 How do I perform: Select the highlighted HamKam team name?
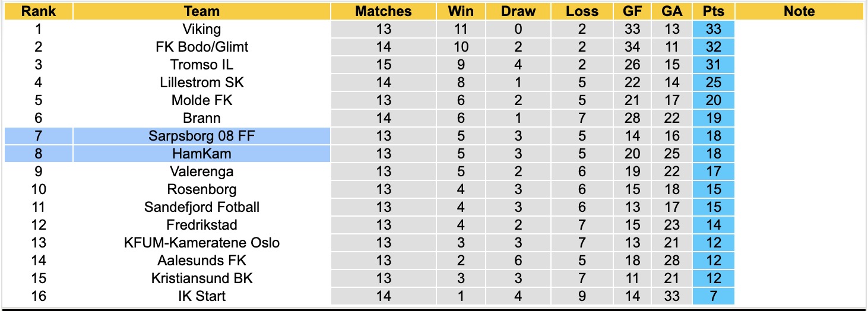202,154
